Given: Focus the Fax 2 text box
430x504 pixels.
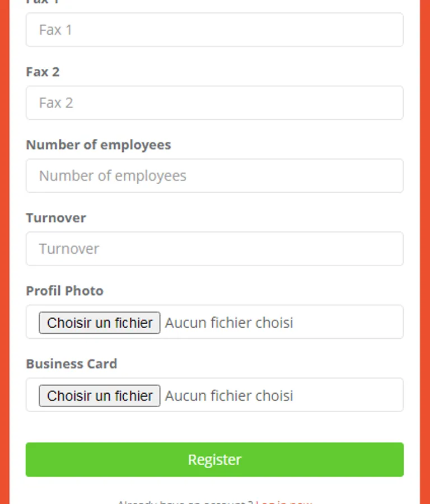Looking at the screenshot, I should (214, 102).
